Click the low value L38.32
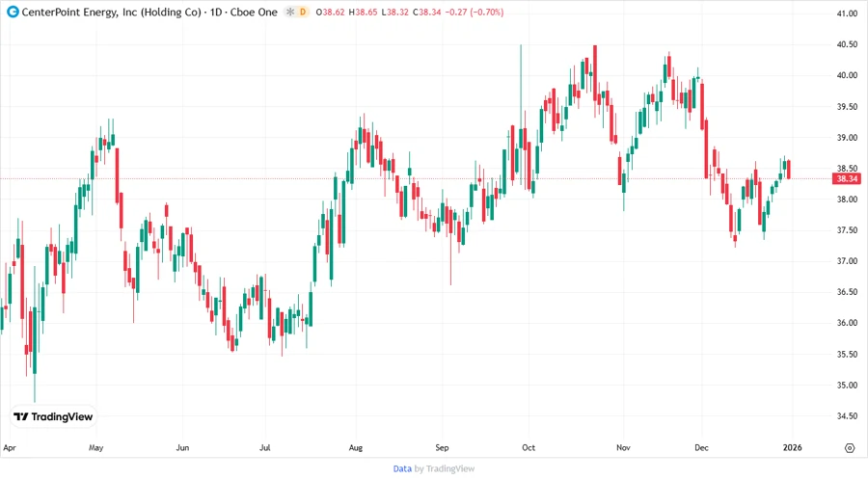 coord(395,12)
